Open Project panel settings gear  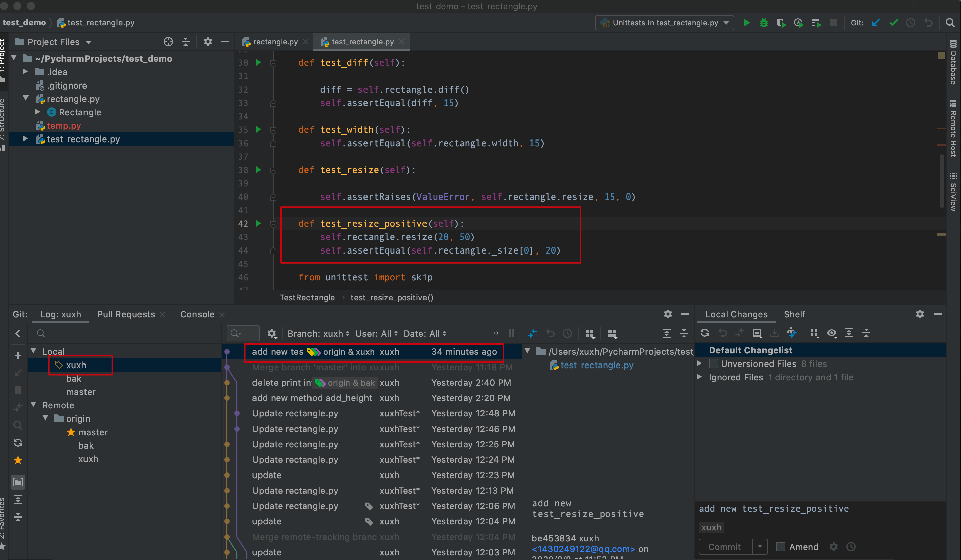[x=208, y=42]
